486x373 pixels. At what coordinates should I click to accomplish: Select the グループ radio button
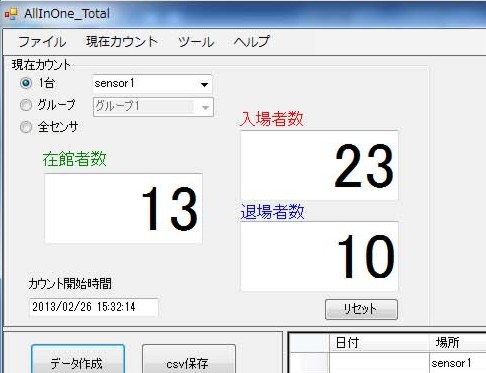tap(26, 105)
